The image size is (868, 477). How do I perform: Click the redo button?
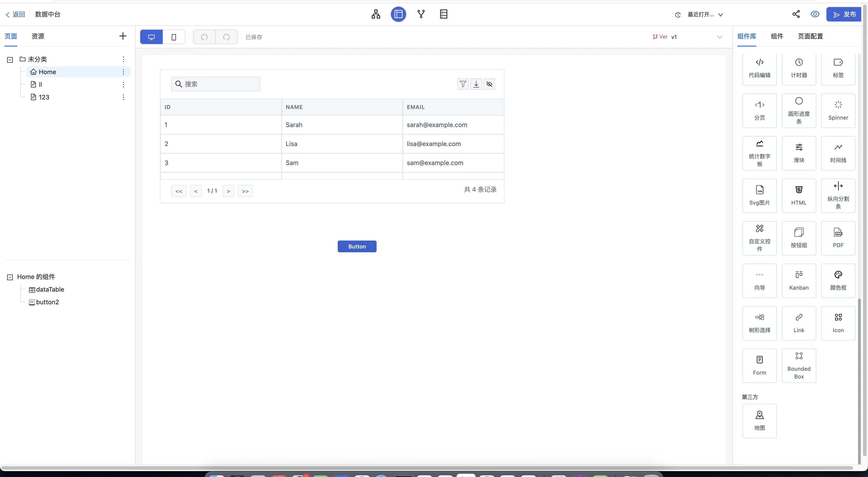tap(226, 37)
